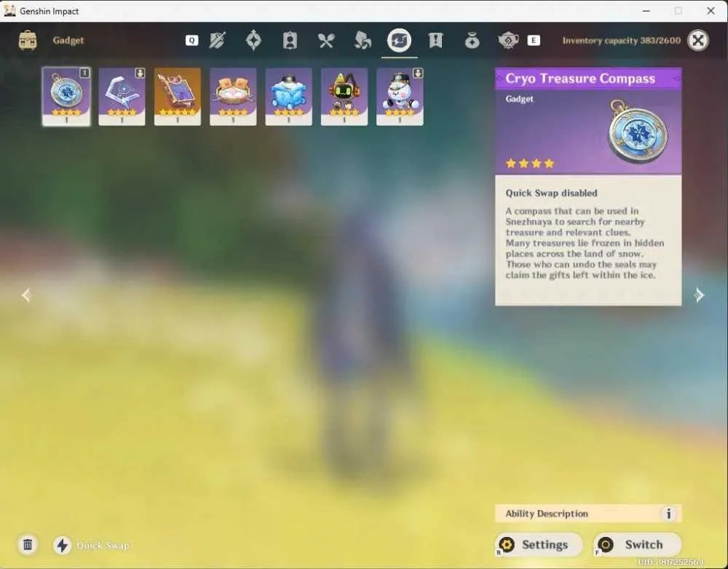Image resolution: width=728 pixels, height=569 pixels.
Task: Click the Q previous-tab key hint
Action: 191,40
